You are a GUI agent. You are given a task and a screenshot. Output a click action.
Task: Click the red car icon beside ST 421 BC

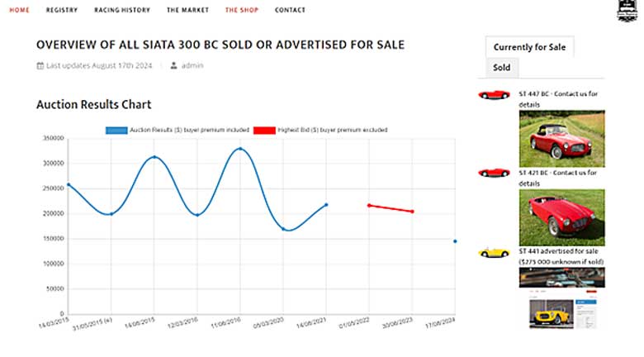(x=494, y=173)
